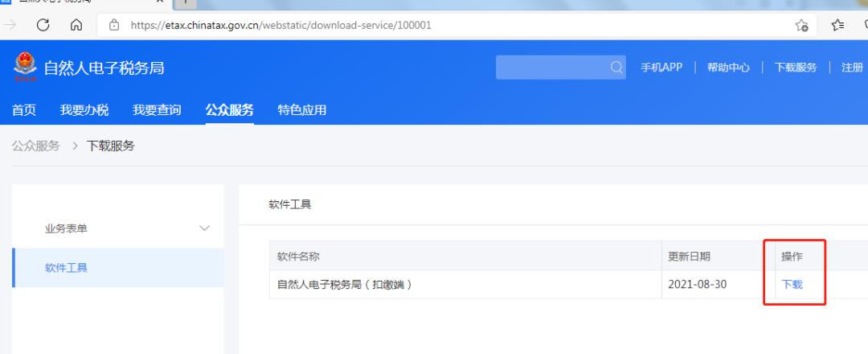The image size is (868, 354).
Task: Click the 更新日期 column header
Action: tap(690, 257)
